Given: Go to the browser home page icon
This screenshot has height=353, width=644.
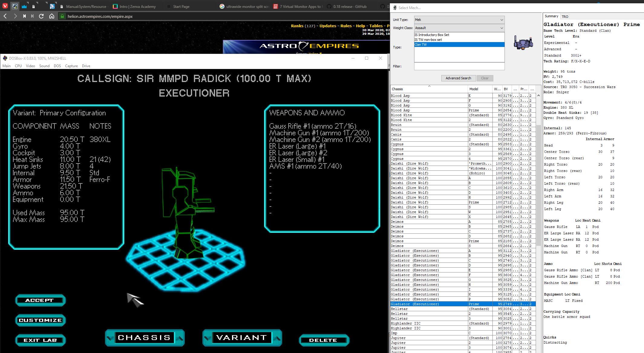Looking at the screenshot, I should point(52,16).
